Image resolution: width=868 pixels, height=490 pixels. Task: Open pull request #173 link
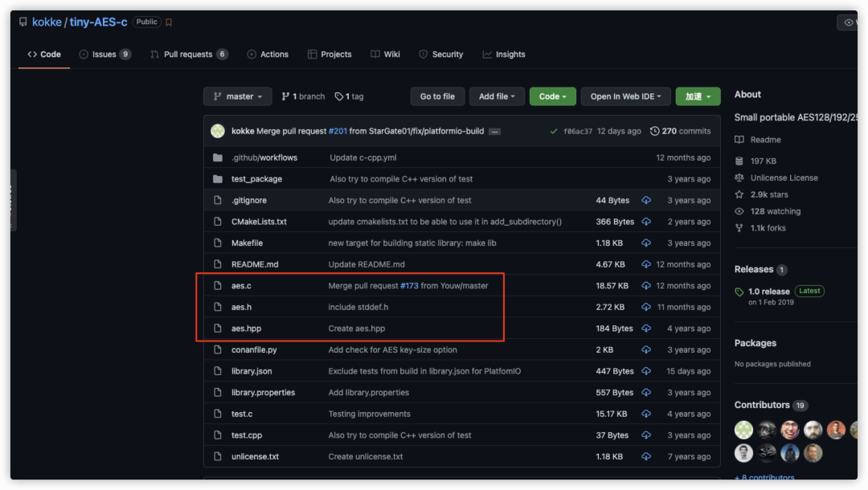[x=409, y=286]
